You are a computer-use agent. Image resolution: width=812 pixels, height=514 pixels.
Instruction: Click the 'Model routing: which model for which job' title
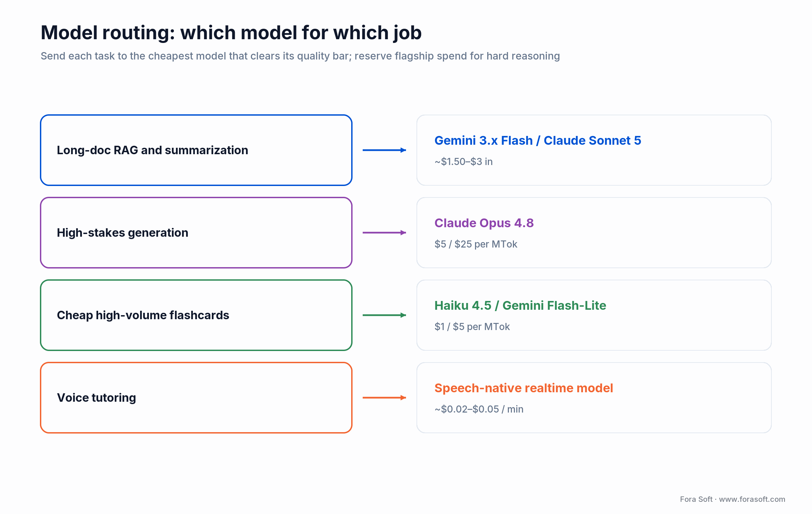coord(231,33)
